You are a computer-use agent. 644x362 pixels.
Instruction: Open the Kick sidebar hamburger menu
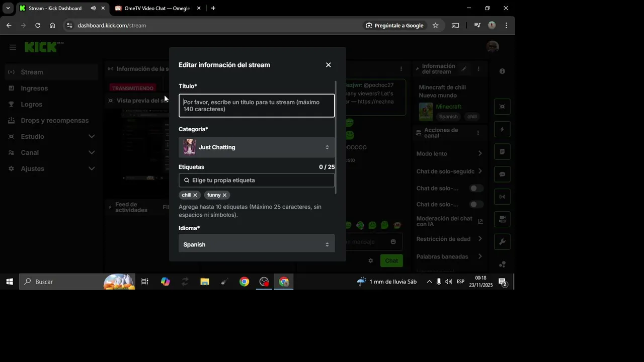[13, 47]
